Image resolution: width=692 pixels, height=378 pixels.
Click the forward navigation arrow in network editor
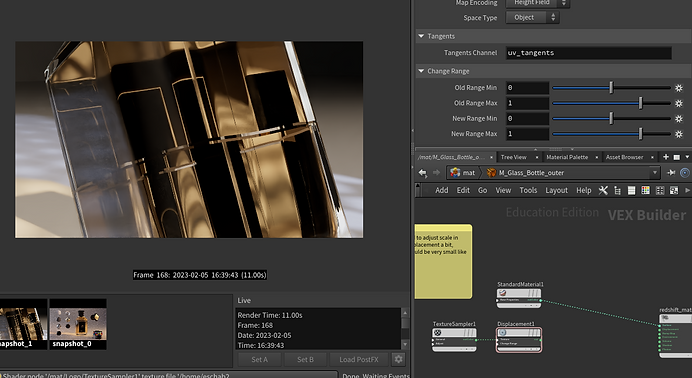pos(436,173)
